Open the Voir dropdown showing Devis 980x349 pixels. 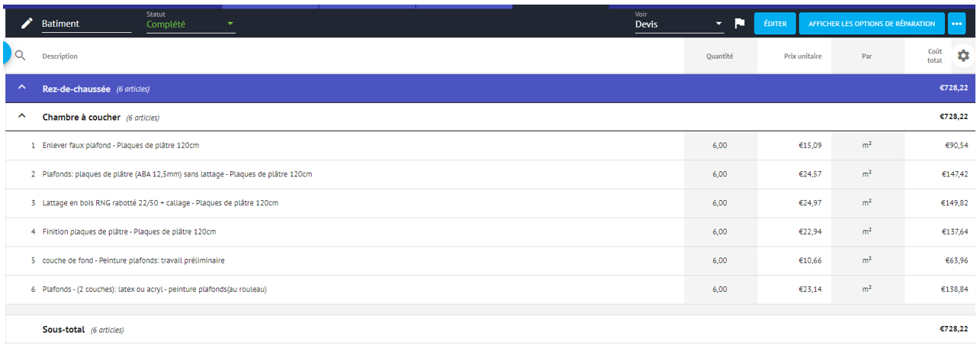(x=679, y=24)
